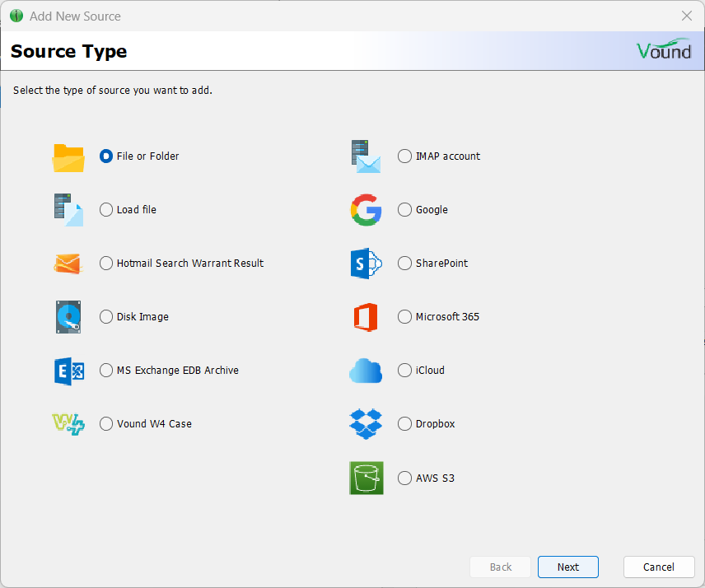Click the Disk Image drive icon

(x=68, y=316)
